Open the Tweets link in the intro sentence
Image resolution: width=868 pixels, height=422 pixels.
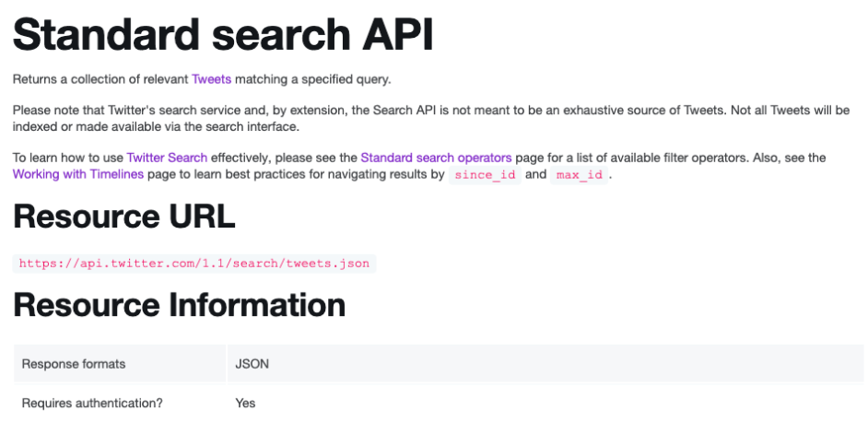click(x=211, y=79)
